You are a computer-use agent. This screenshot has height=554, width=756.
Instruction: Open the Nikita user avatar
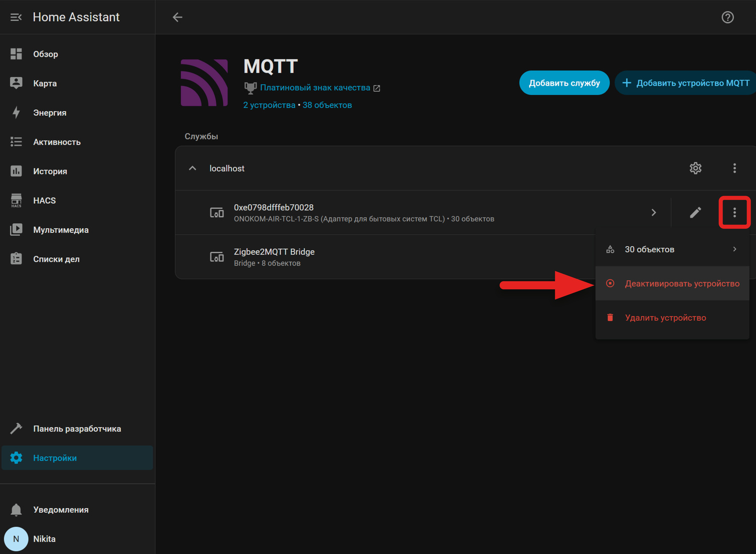tap(16, 539)
